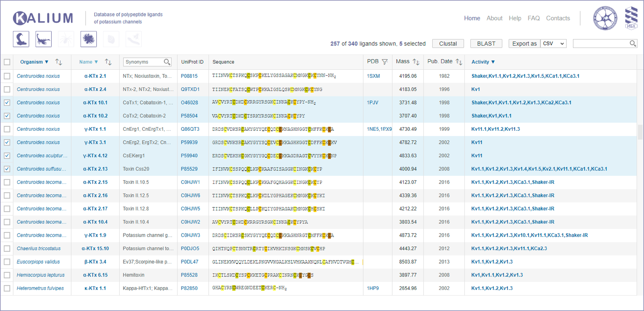Click the BLAST button
Viewport: 644px width, 311px height.
tap(486, 44)
